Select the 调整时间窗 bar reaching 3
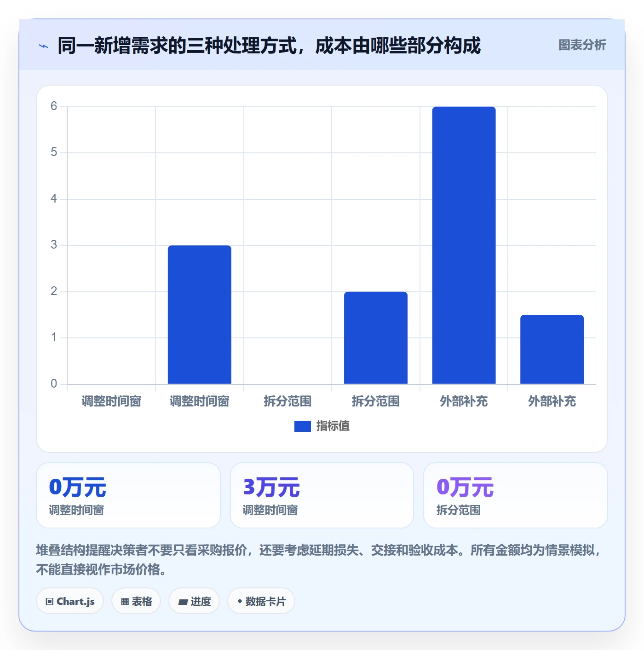The width and height of the screenshot is (644, 650). click(x=200, y=315)
